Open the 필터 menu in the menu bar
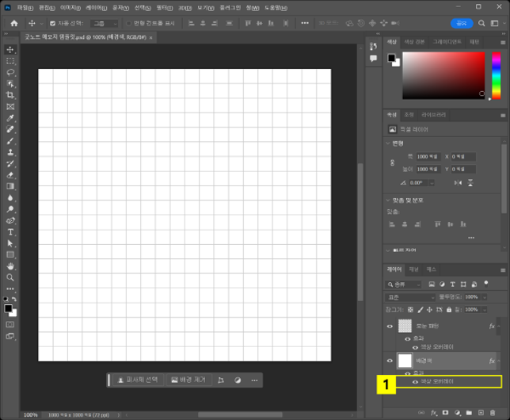Image resolution: width=510 pixels, height=420 pixels. (x=164, y=7)
